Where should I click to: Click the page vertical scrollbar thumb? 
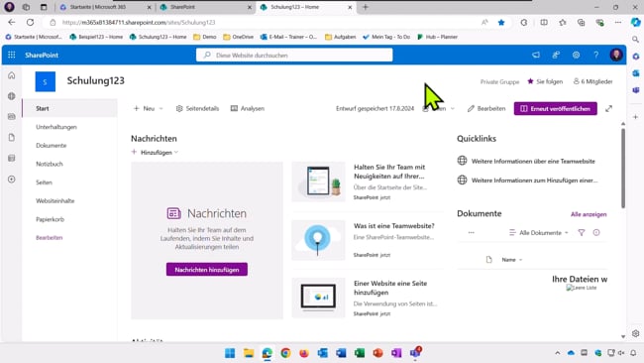pyautogui.click(x=623, y=169)
